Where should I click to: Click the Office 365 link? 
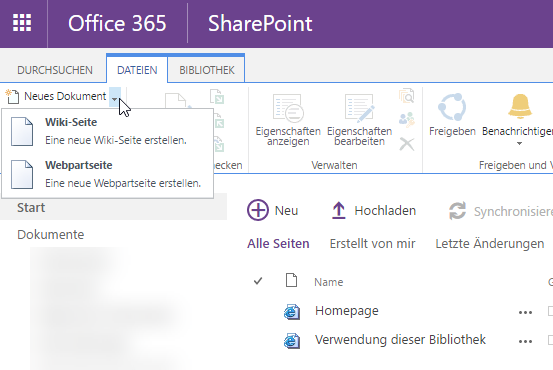click(x=117, y=24)
